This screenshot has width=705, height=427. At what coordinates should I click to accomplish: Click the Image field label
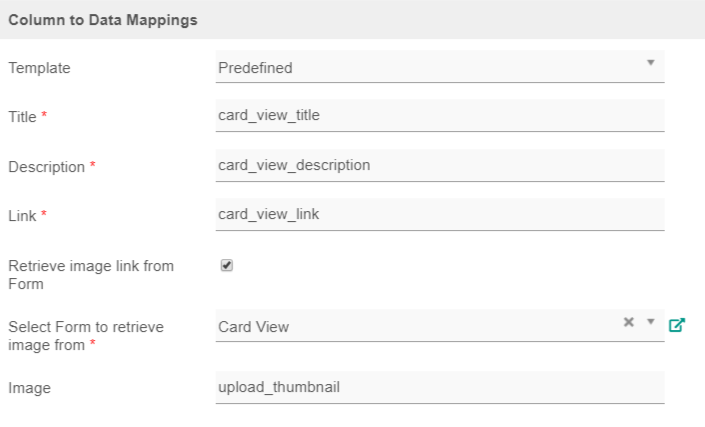pyautogui.click(x=28, y=388)
